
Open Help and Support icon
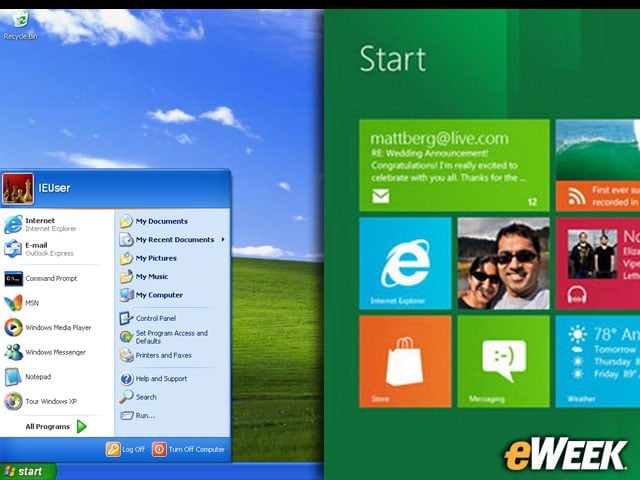tap(126, 378)
